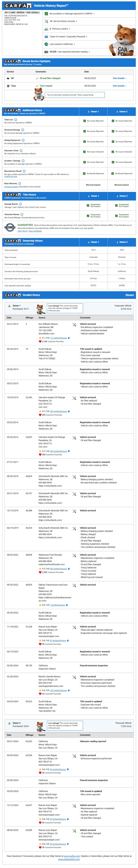Click Owner 1 Damage Brands guaranteed checkbox
138x868 pixels.
(x=88, y=205)
